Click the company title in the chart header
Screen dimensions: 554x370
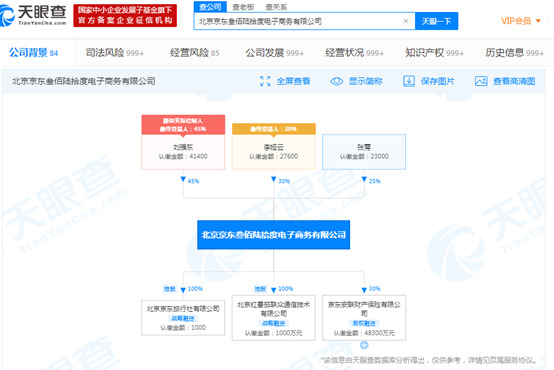[x=84, y=81]
